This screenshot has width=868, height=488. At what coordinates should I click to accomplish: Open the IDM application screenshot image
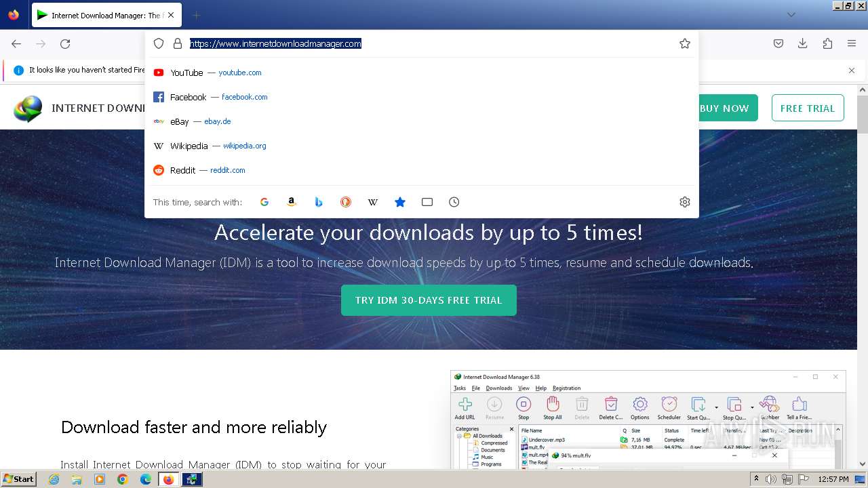[648, 420]
